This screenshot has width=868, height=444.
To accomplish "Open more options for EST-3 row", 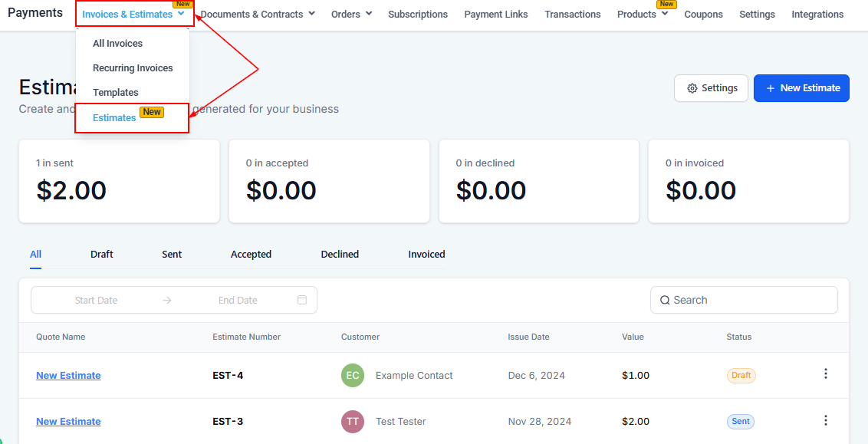I will point(825,421).
